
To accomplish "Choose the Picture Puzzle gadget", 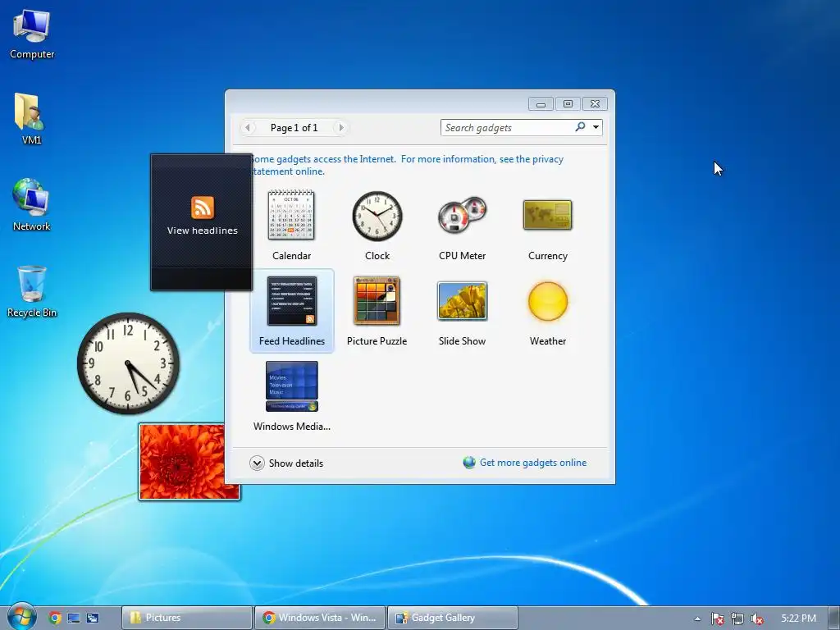I will (377, 301).
